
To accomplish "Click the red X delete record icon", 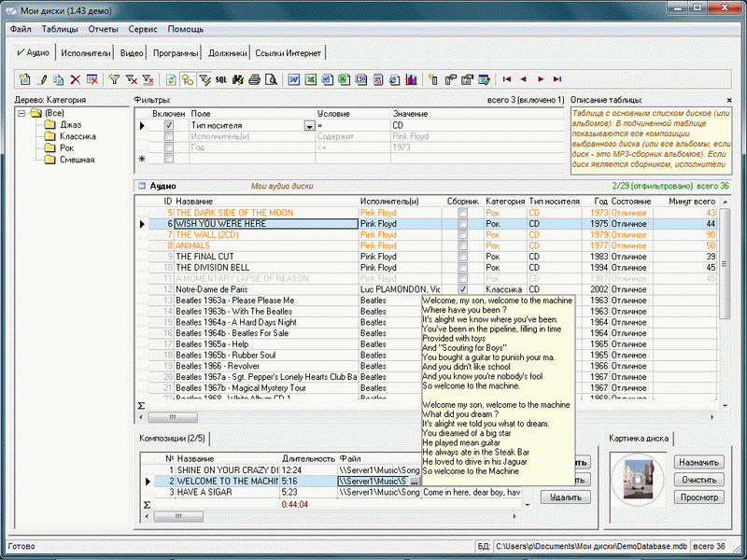I will click(x=76, y=79).
